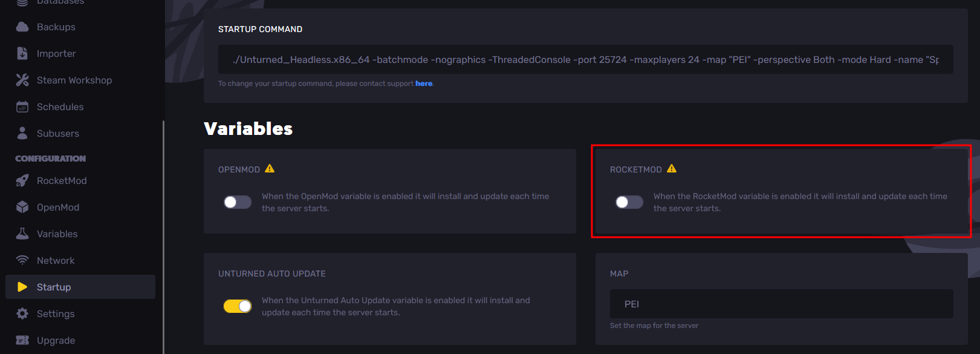
Task: Click the MAP input field containing PEI
Action: 782,304
